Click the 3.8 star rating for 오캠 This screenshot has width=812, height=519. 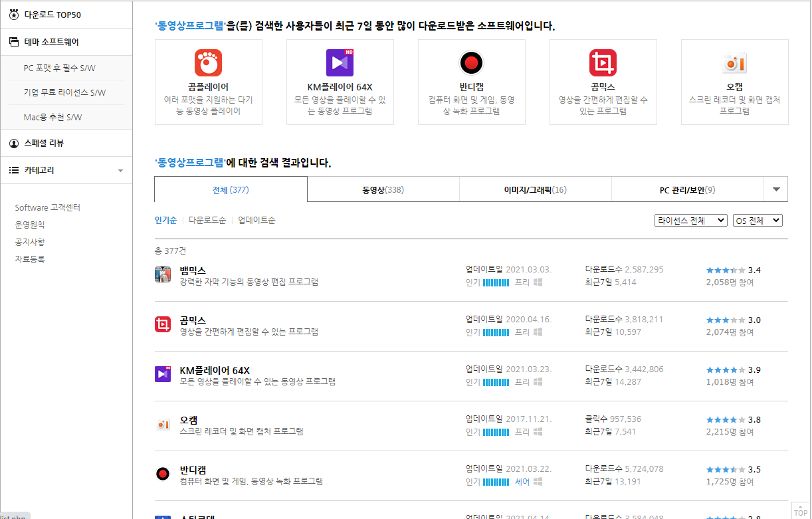[x=734, y=419]
